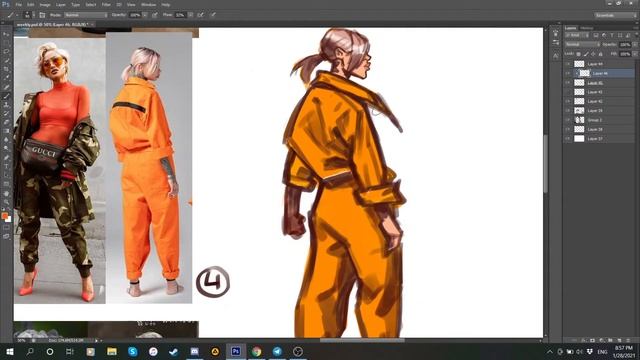Image resolution: width=640 pixels, height=360 pixels.
Task: Select the Pen tool
Action: 6,158
